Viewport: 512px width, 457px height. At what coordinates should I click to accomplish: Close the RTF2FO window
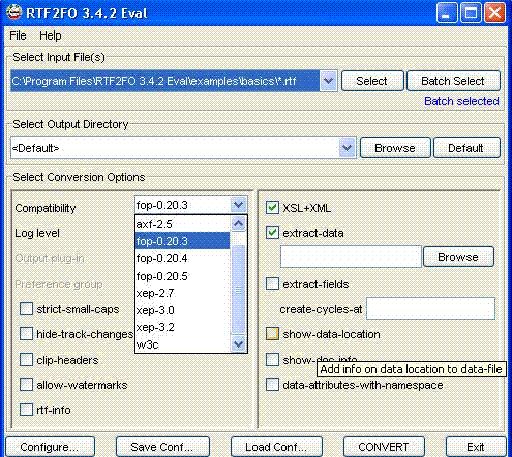[x=495, y=13]
